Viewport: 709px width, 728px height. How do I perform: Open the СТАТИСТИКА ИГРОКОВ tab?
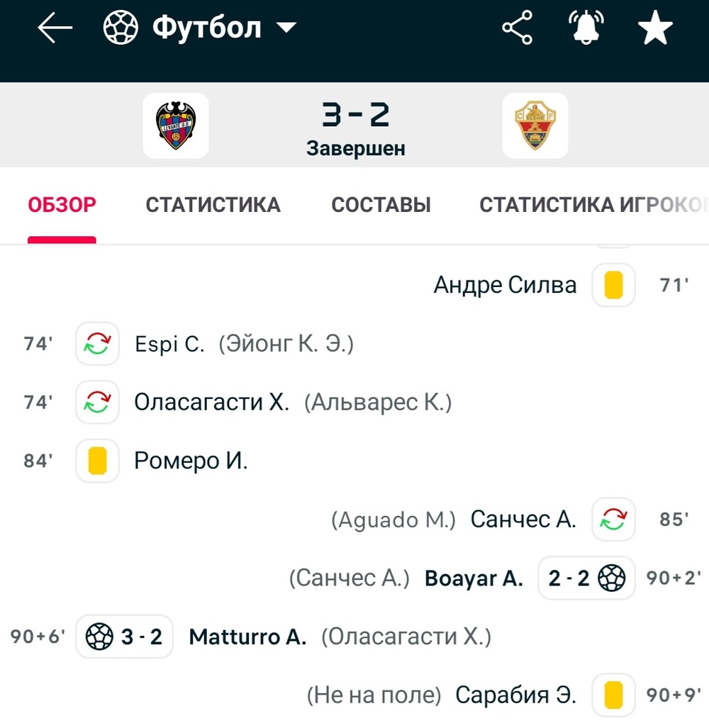(593, 205)
